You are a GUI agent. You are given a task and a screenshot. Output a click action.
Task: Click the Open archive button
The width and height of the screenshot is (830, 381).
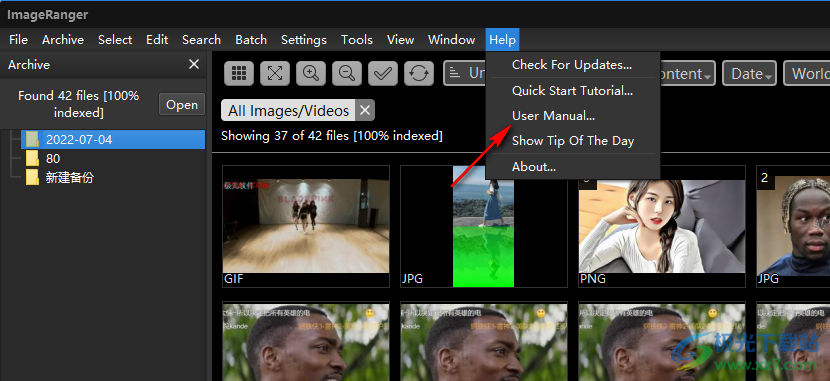[x=182, y=104]
